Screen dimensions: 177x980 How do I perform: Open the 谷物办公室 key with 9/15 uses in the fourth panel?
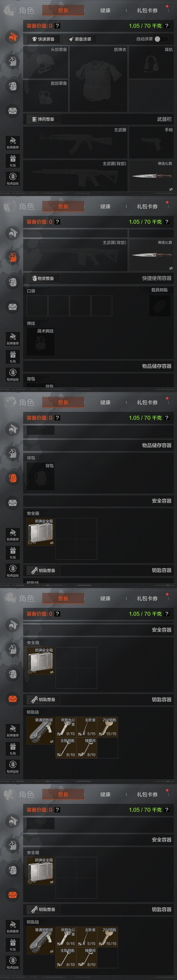(x=66, y=727)
